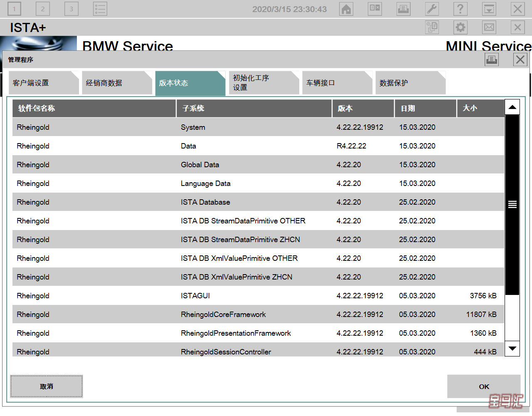
Task: Sort by 软件包名称 column header
Action: (x=94, y=108)
